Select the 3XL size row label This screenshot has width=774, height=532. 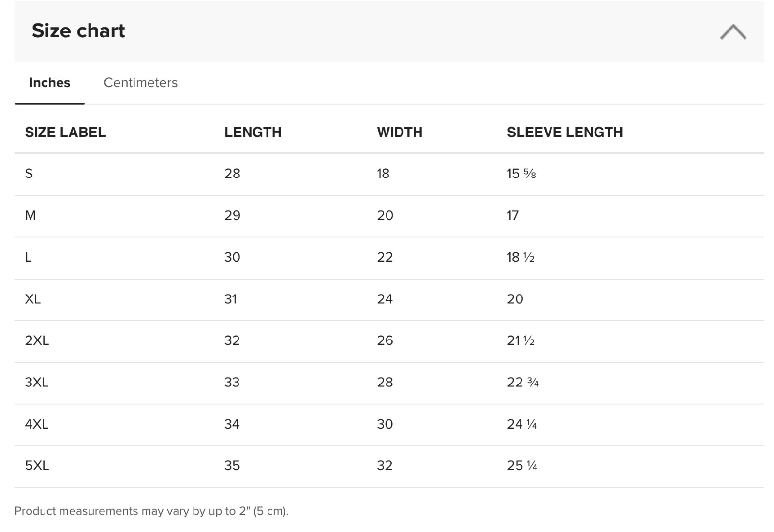coord(37,383)
